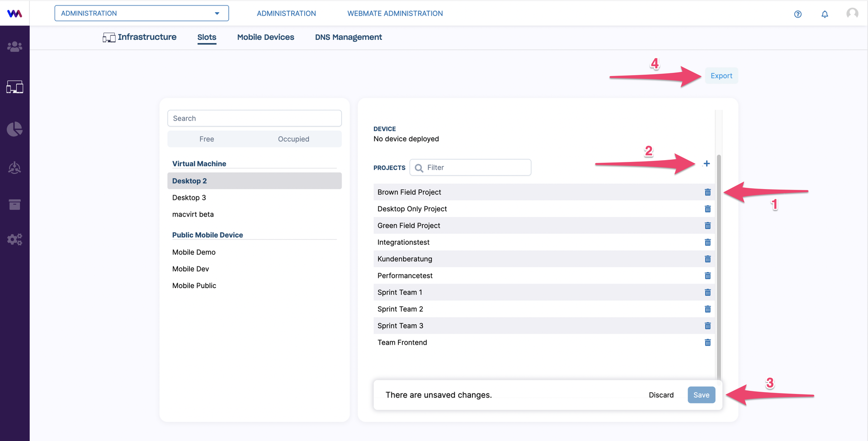Open pie chart reports sidebar icon
The height and width of the screenshot is (441, 868).
click(x=14, y=129)
